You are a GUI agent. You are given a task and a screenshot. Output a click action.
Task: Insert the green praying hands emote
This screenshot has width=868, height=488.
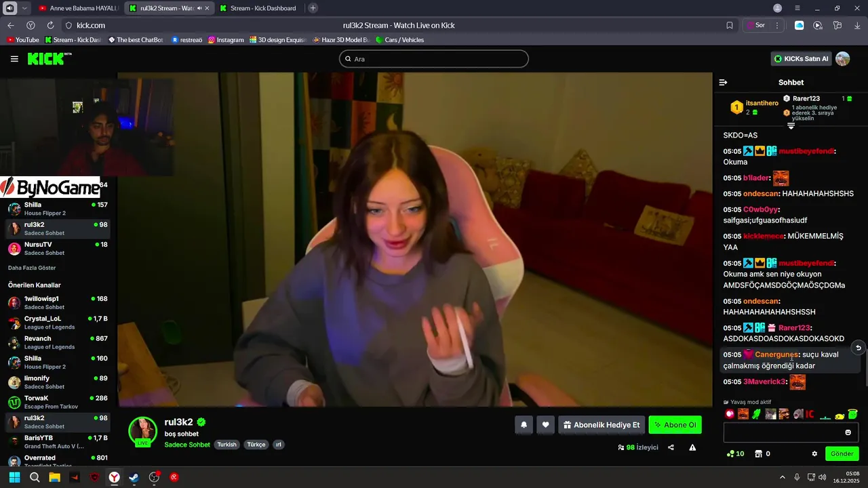(756, 414)
